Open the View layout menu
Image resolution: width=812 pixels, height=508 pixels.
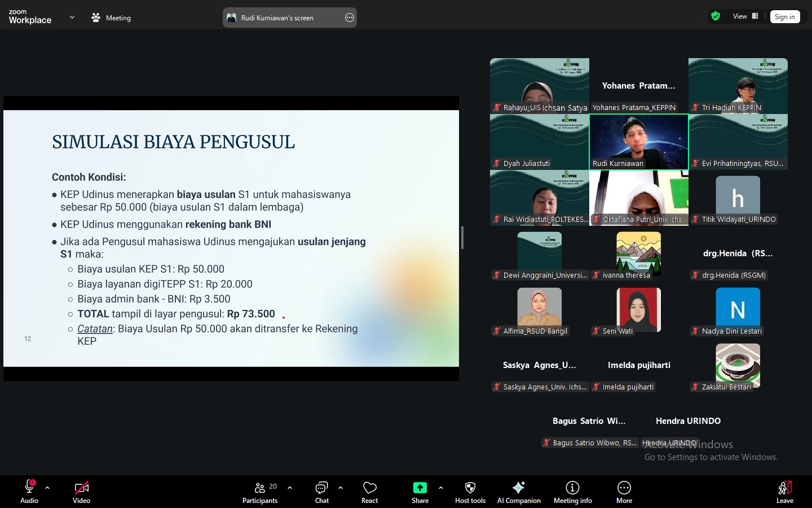pos(745,16)
